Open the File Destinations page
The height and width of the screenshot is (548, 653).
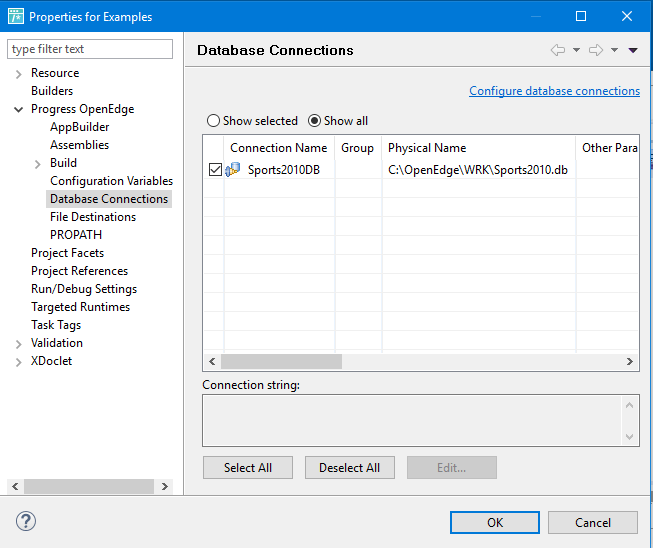(93, 217)
